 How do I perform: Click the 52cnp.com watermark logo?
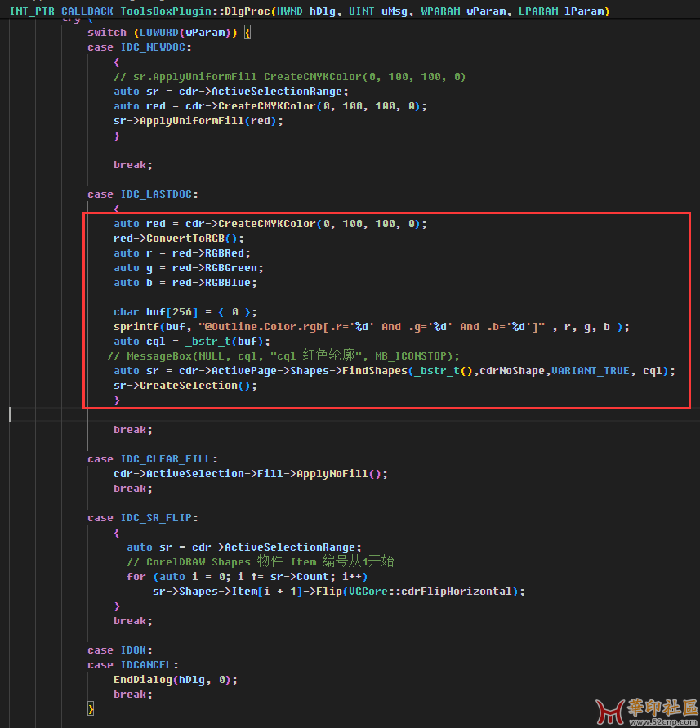pos(647,712)
